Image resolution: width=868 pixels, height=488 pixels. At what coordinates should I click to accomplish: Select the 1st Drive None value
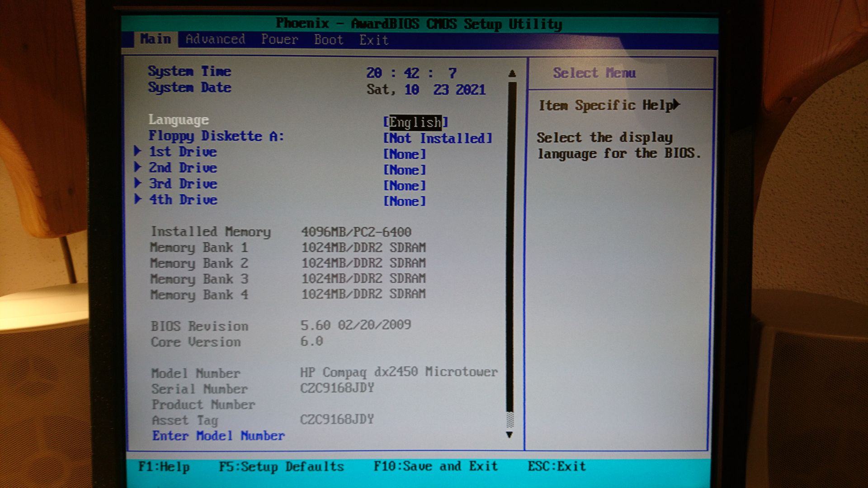(x=404, y=154)
